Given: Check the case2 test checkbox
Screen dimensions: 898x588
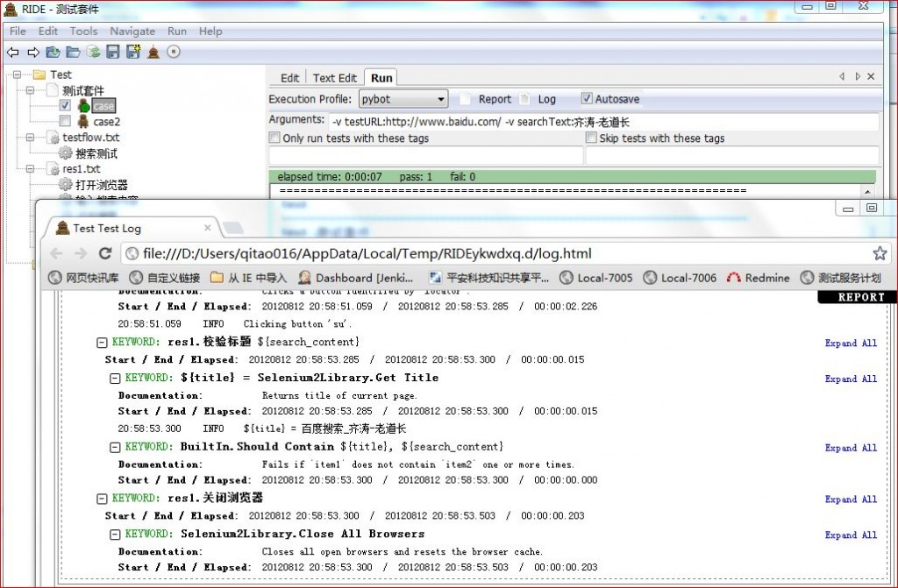Looking at the screenshot, I should [x=65, y=122].
